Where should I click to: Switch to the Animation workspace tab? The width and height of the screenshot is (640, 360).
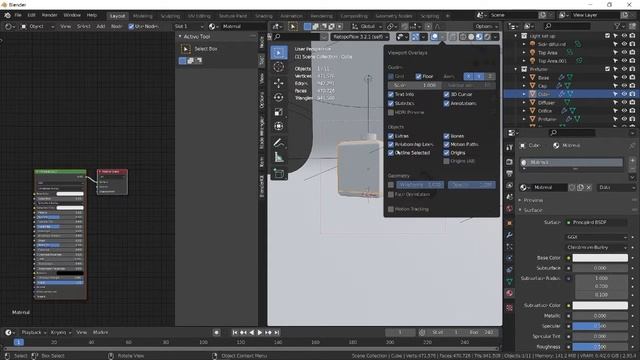[291, 16]
